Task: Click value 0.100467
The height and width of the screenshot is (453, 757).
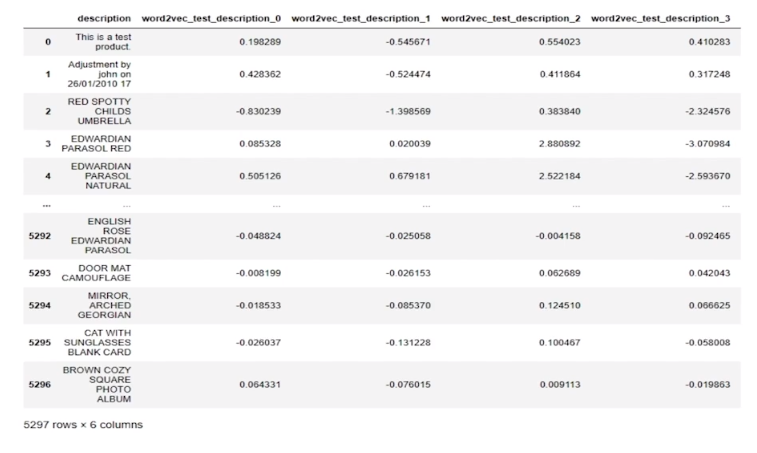Action: [x=560, y=343]
